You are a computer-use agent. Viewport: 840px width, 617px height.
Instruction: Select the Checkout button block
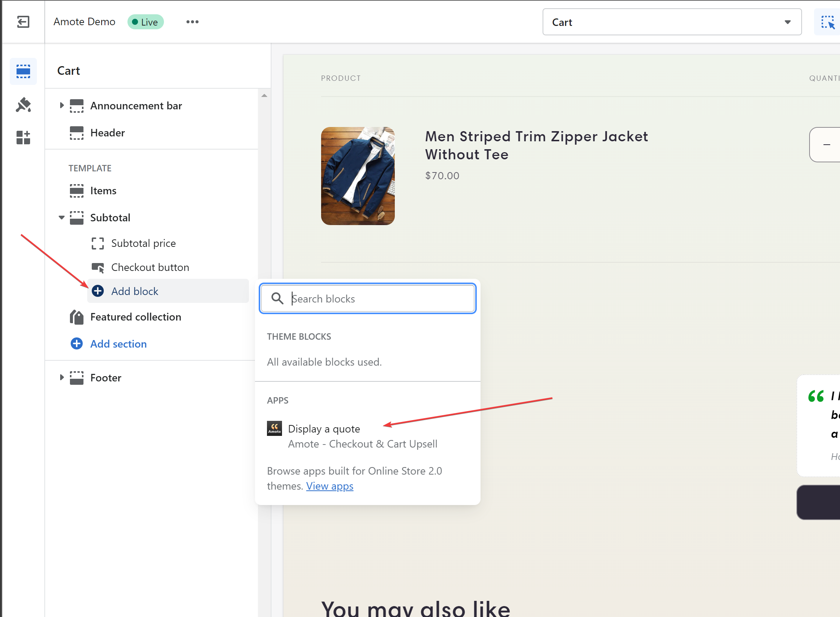[150, 267]
